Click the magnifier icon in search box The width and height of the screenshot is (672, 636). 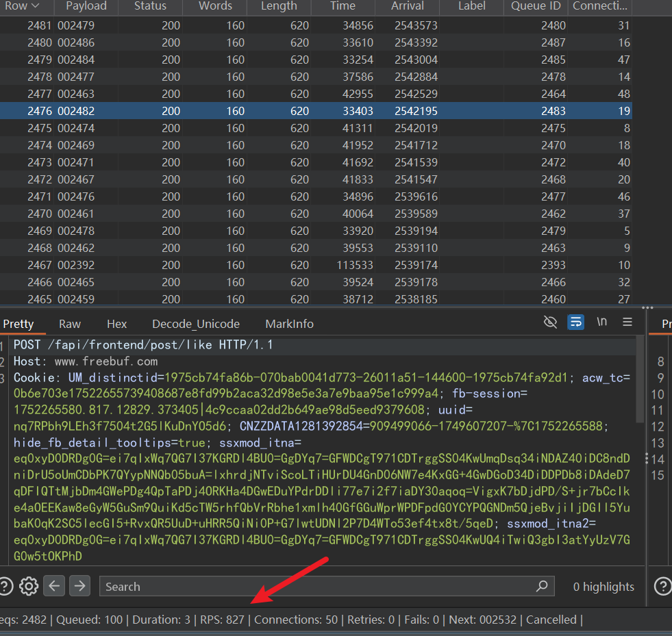(x=542, y=586)
